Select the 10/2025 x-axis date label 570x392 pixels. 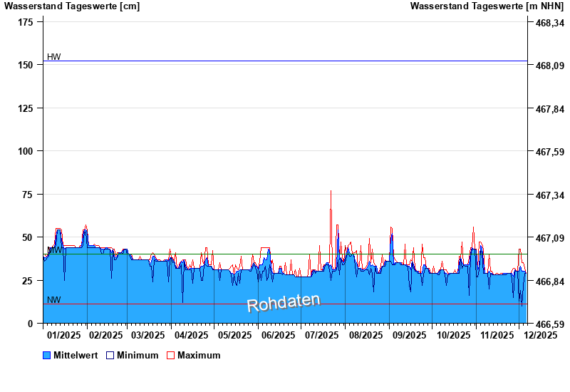click(x=453, y=335)
